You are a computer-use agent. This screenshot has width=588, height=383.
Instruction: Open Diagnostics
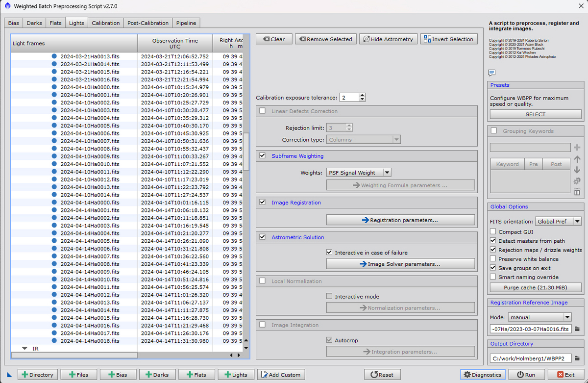click(x=483, y=375)
